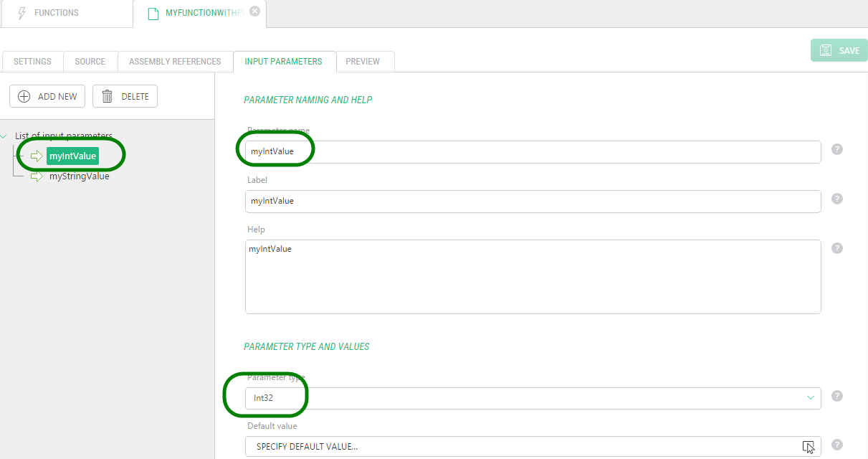Switch to the Settings tab

32,62
